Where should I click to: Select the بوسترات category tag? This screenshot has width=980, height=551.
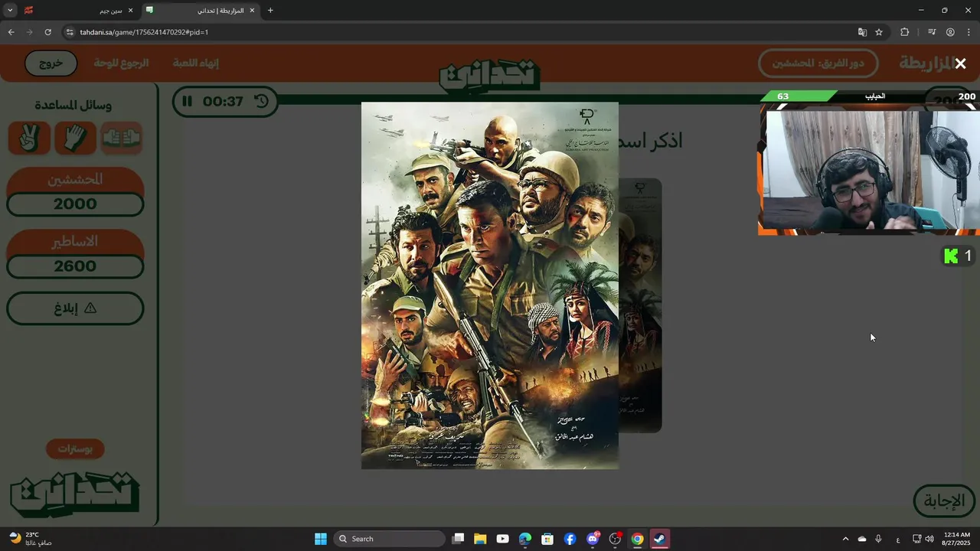click(x=75, y=449)
